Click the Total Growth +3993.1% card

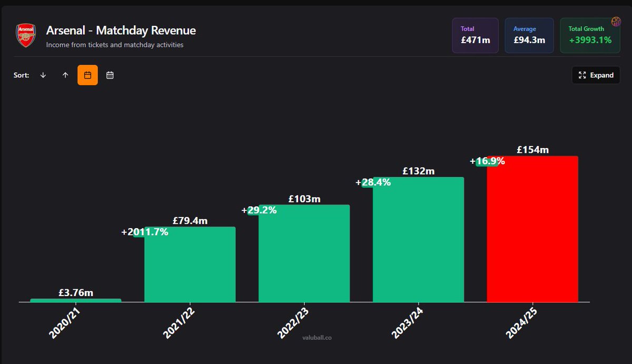point(590,35)
